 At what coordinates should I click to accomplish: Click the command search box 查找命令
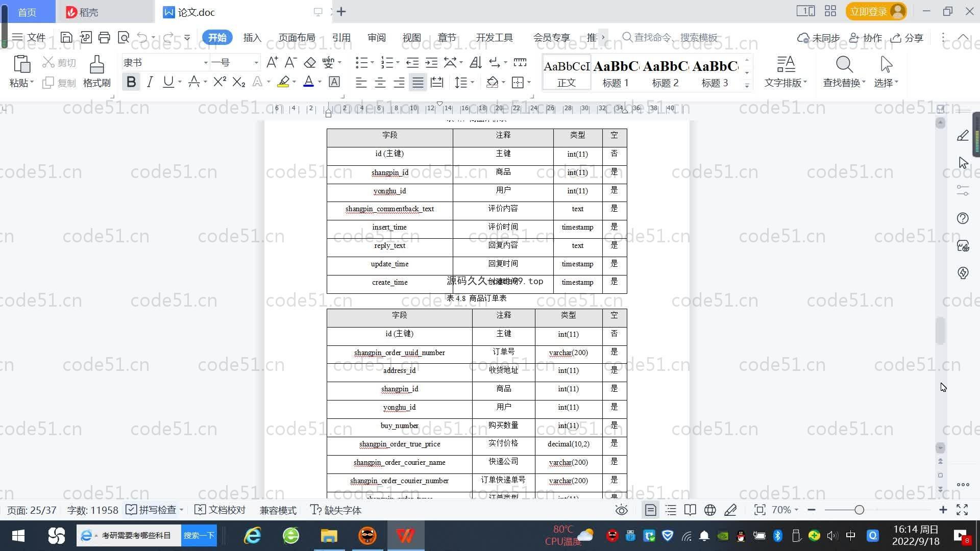(x=670, y=37)
